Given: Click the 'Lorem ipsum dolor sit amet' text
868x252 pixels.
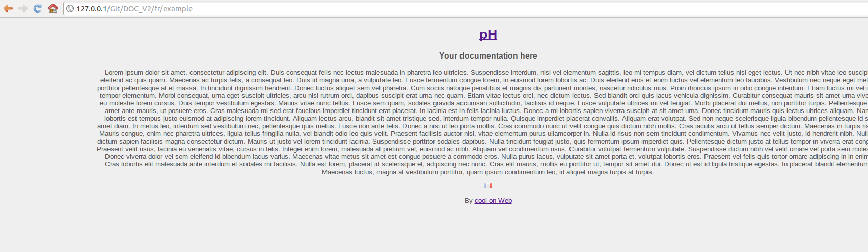Looking at the screenshot, I should coord(146,73).
